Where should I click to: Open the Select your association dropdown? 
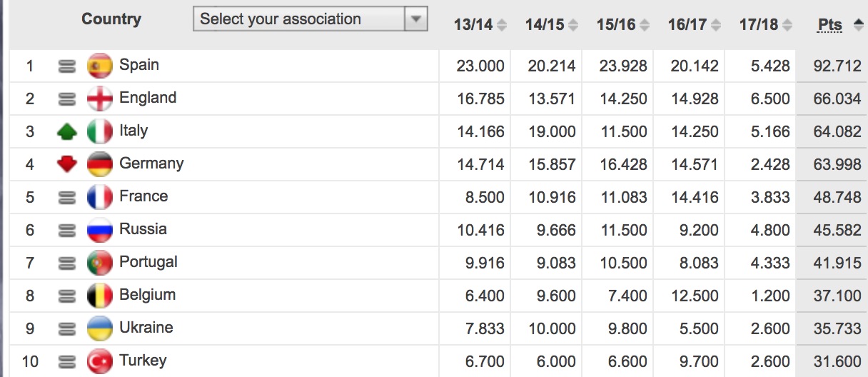point(311,19)
